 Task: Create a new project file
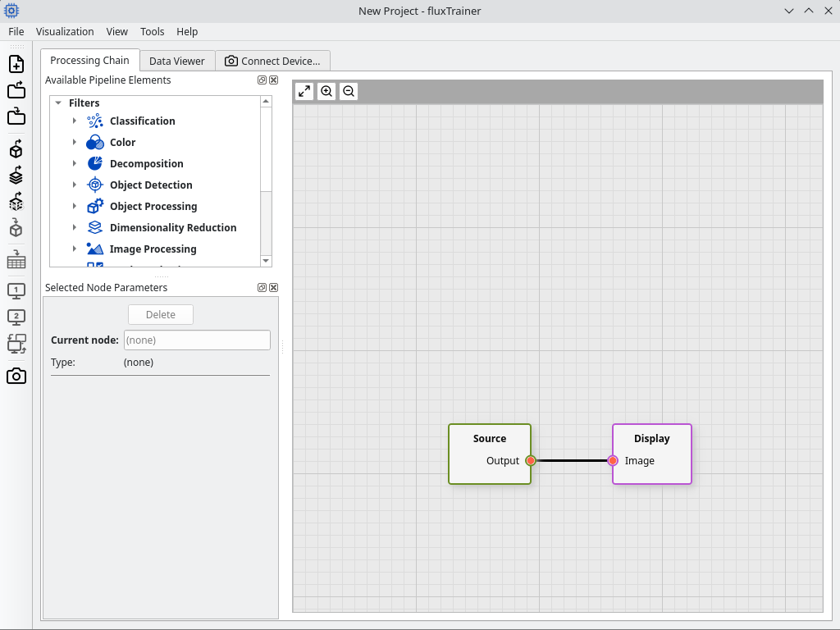[16, 64]
